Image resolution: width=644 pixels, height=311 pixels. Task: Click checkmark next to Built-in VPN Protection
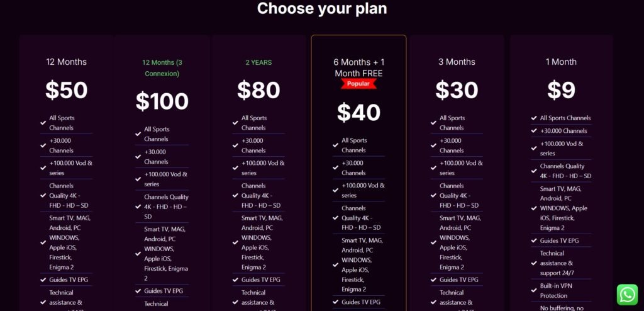point(534,290)
